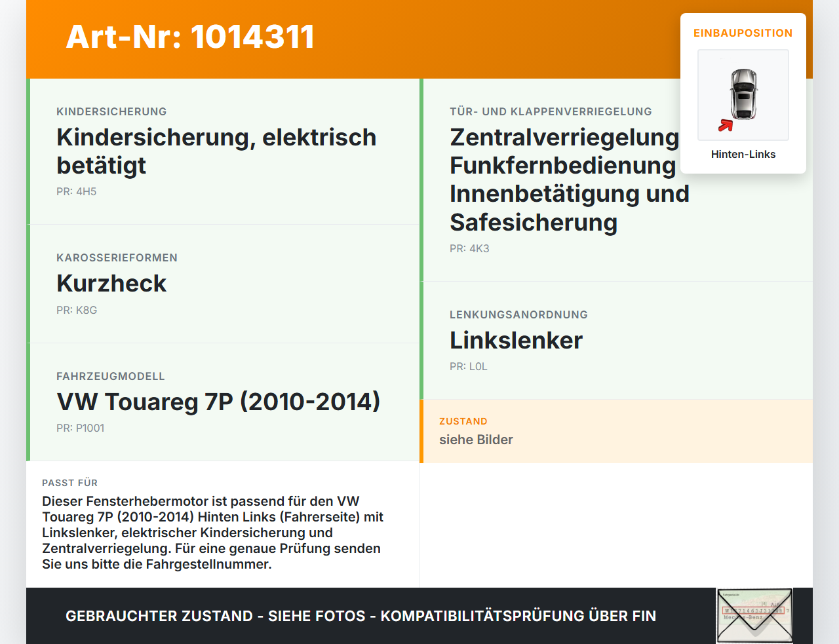
Task: Click the PR code "4H5"
Action: pos(77,192)
